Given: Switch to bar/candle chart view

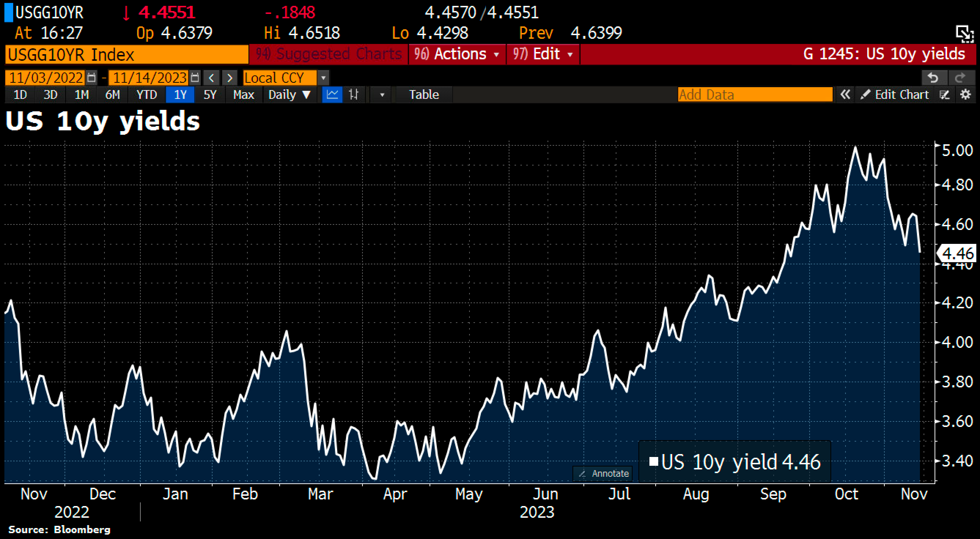Looking at the screenshot, I should 354,94.
